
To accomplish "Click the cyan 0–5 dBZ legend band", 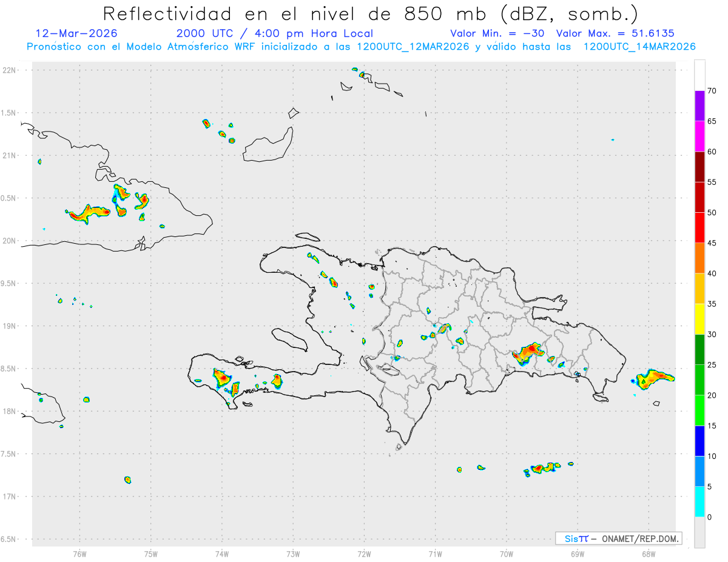I will point(699,502).
